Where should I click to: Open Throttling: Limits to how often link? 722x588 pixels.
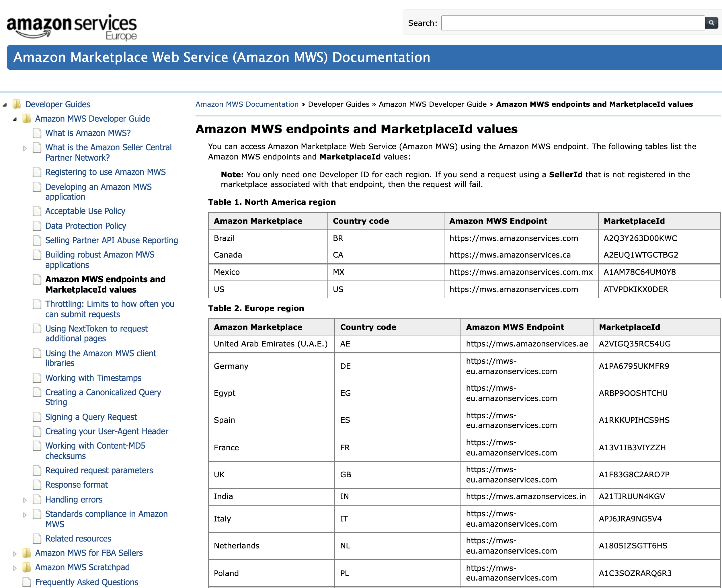coord(110,309)
